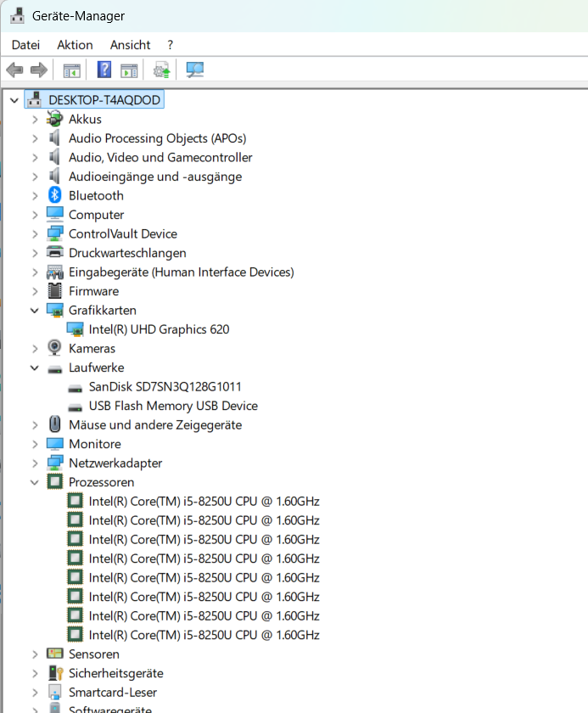
Task: Click the Bluetooth category icon
Action: 54,195
